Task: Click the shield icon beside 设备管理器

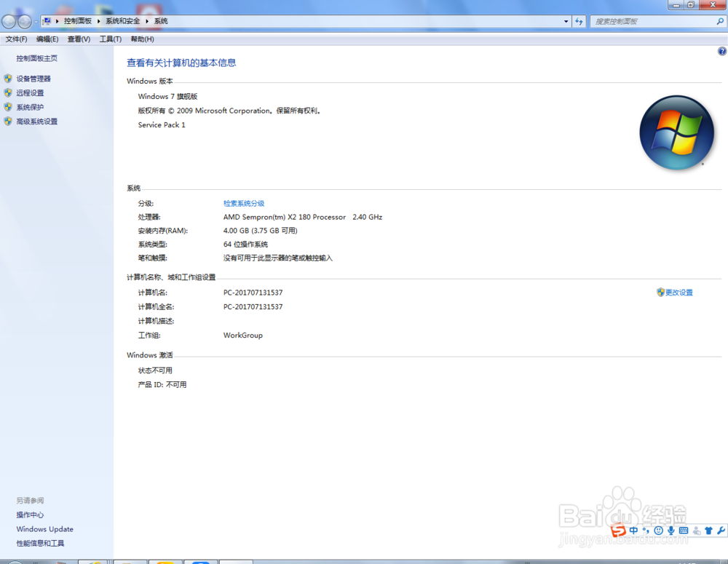Action: [8, 79]
